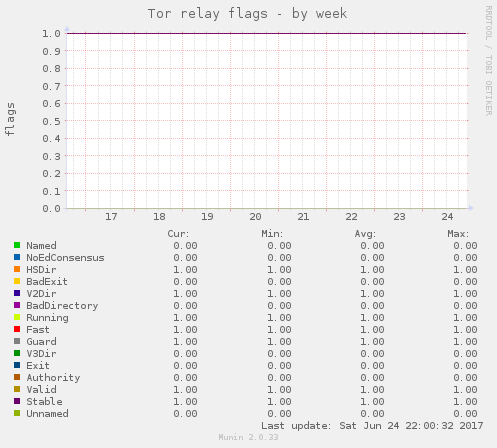The height and width of the screenshot is (448, 497).
Task: Select the V3Dir legend label
Action: point(41,354)
